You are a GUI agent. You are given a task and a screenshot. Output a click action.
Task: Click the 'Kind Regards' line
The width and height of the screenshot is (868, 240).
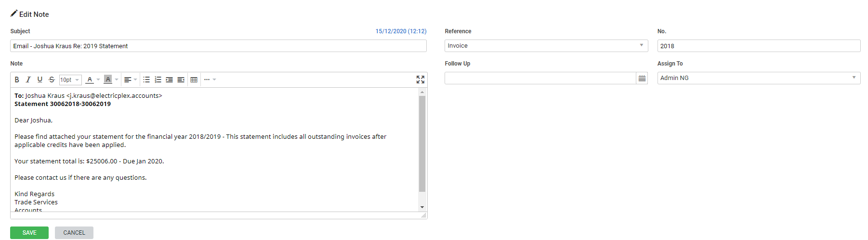[x=34, y=194]
